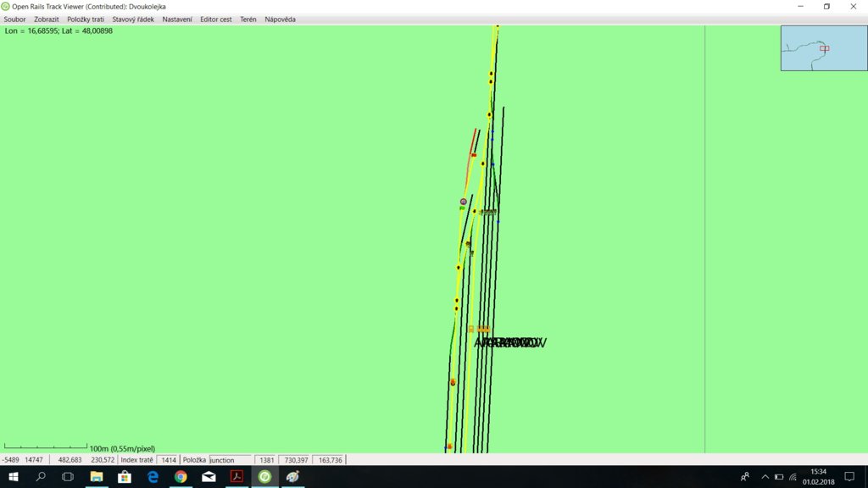Click the overview minimap thumbnail
Image resolution: width=868 pixels, height=488 pixels.
pyautogui.click(x=811, y=48)
